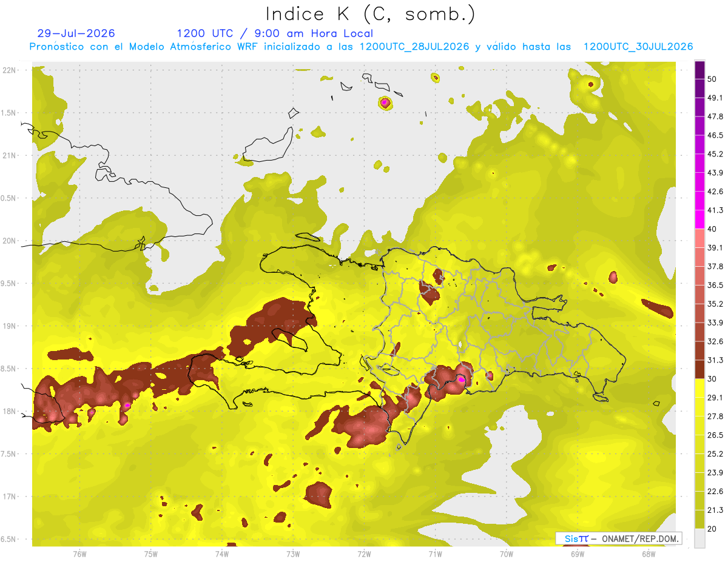Click the dark purple legend swatch at 50
Screen dimensions: 728x562
click(x=700, y=70)
